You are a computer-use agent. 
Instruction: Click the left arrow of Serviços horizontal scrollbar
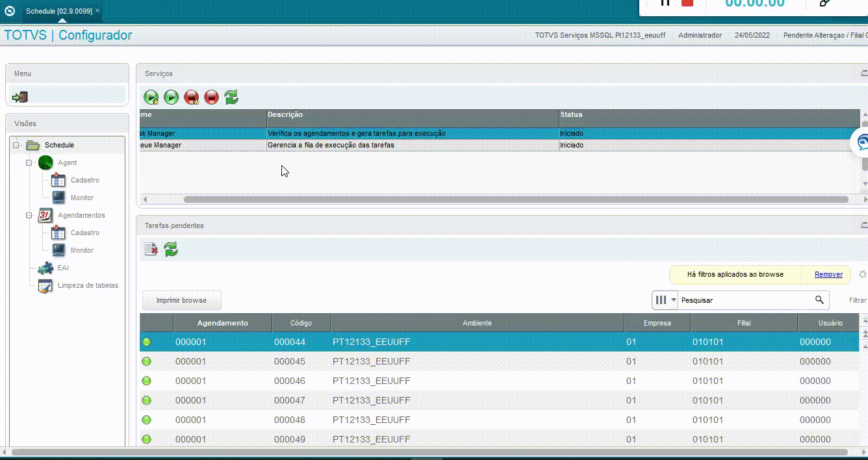click(146, 199)
